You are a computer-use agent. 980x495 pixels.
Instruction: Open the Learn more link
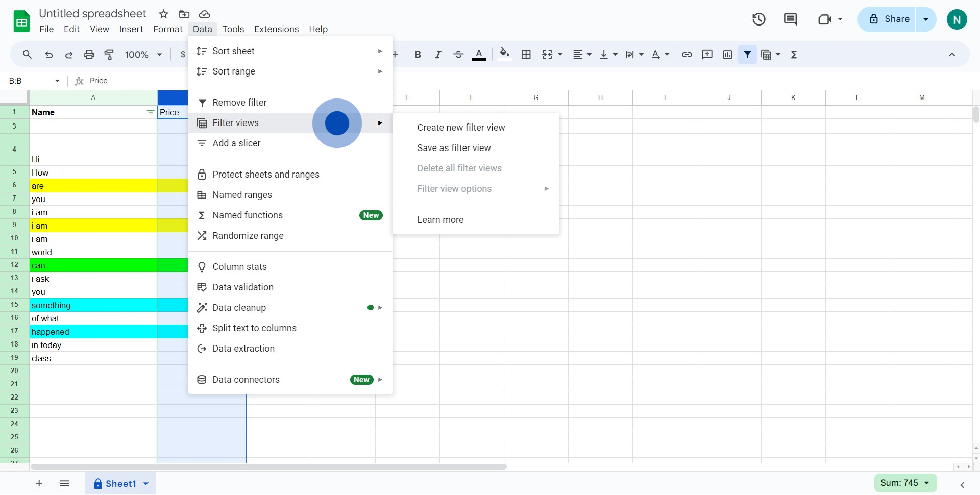coord(476,220)
